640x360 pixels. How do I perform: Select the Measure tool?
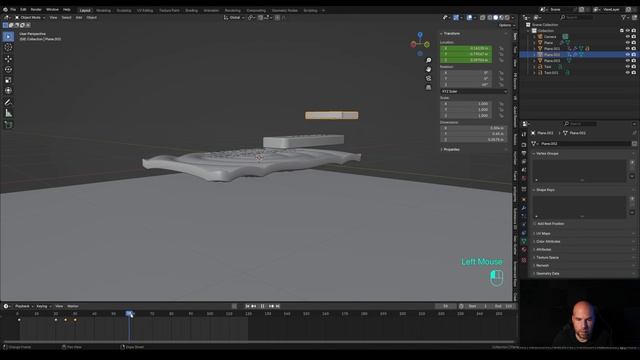click(8, 113)
